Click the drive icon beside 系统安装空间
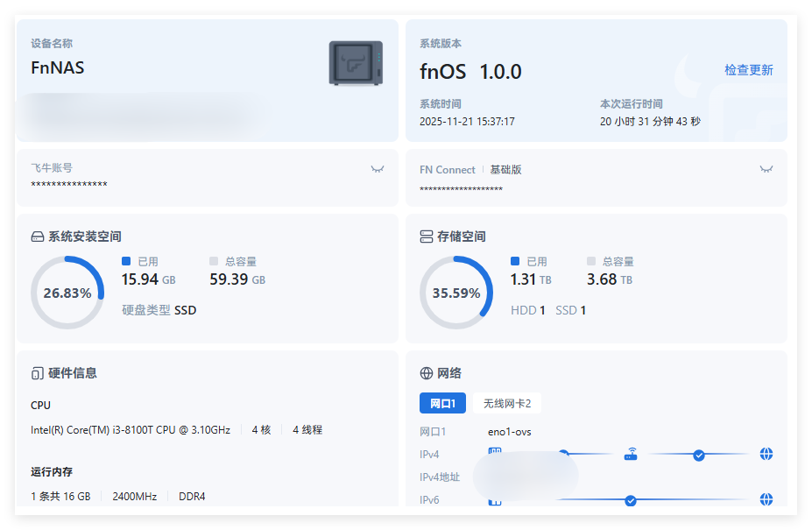 (x=38, y=237)
